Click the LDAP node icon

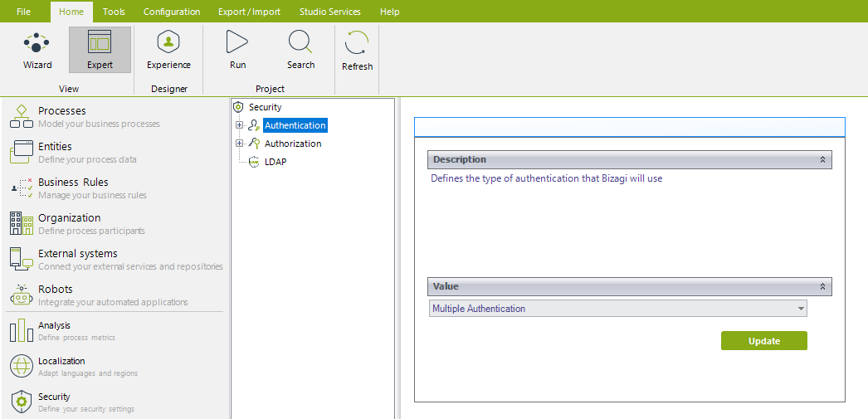pyautogui.click(x=254, y=162)
